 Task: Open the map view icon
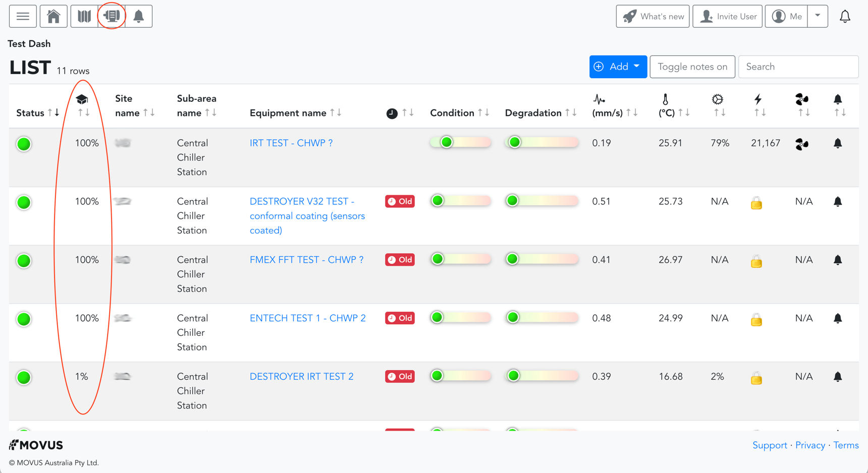pos(84,16)
